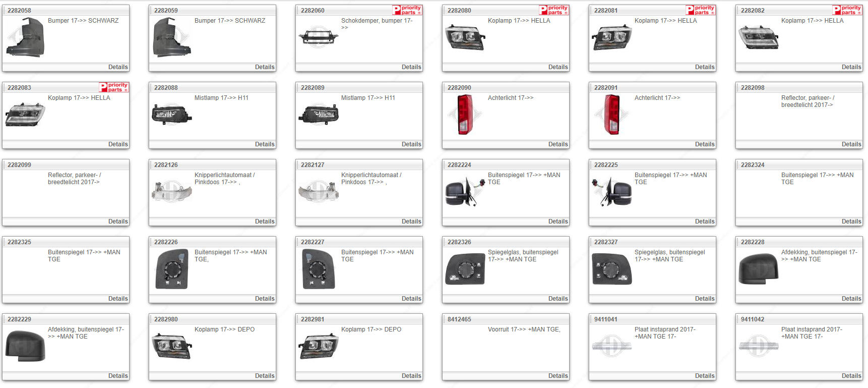Select mirror cover image of part 2282229
Screen dimensions: 868x388
pyautogui.click(x=25, y=346)
